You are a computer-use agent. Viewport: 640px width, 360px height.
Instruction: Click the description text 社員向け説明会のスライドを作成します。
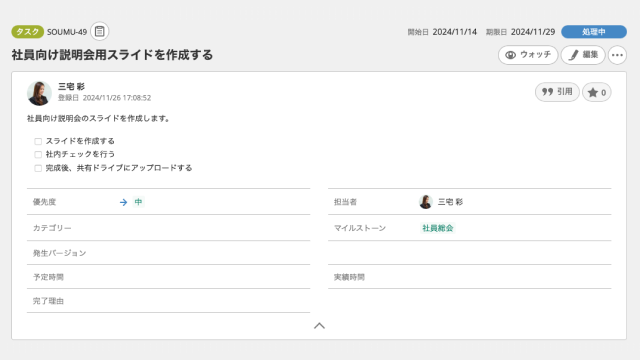click(98, 118)
